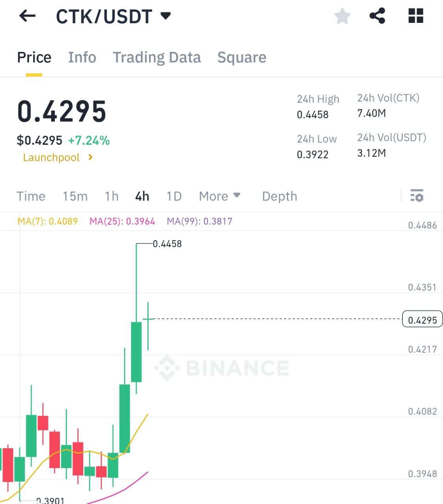Switch to the Info tab
This screenshot has height=504, width=443.
[x=82, y=57]
